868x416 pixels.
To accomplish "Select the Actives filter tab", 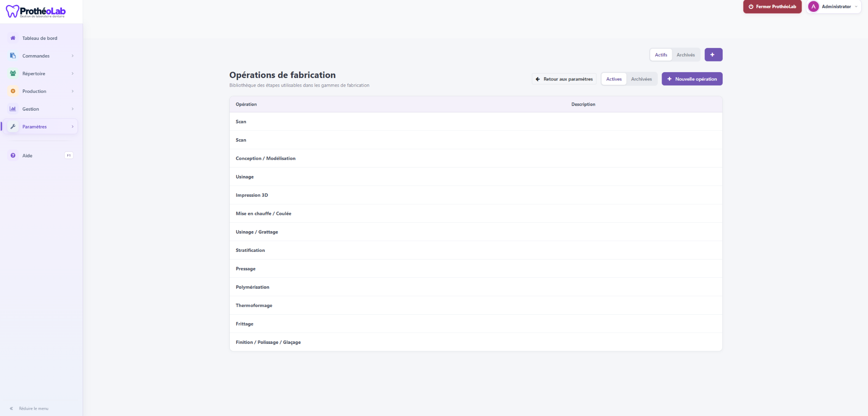I will point(614,79).
